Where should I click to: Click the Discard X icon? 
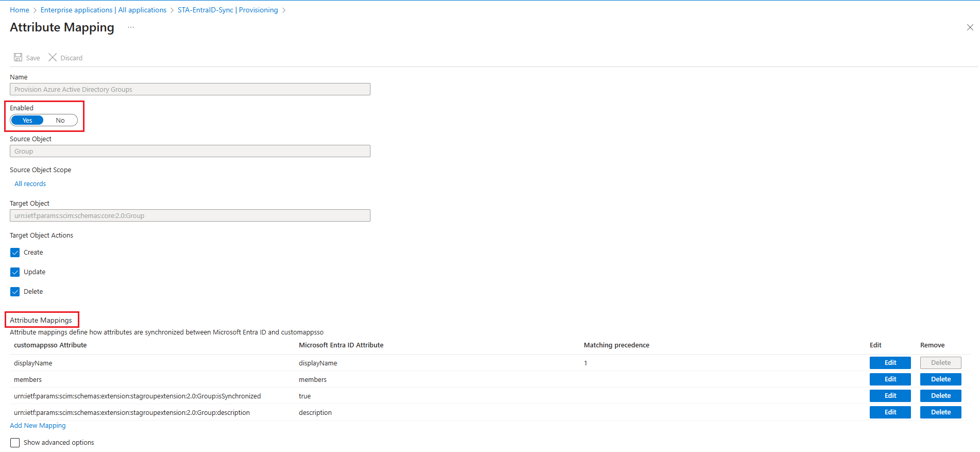[53, 57]
